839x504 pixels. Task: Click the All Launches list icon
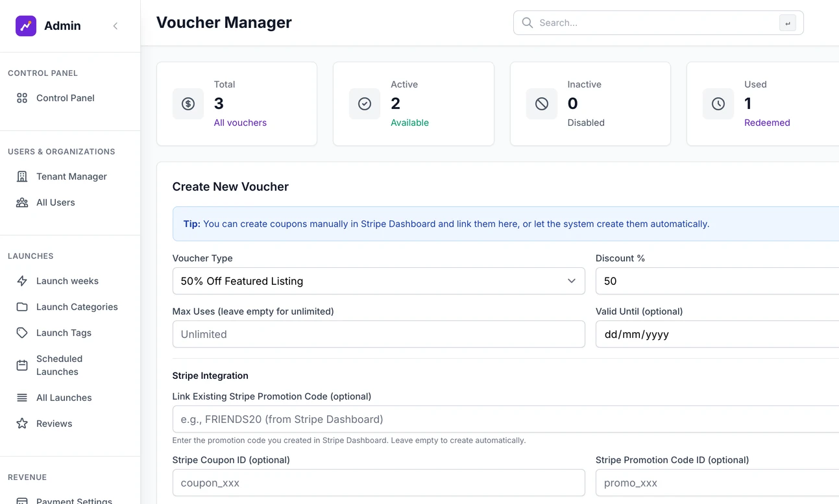click(22, 398)
